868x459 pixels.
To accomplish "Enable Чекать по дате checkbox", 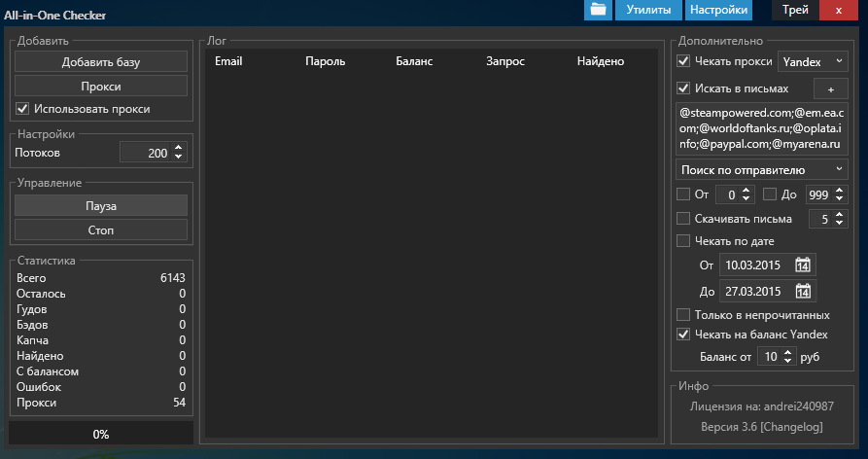I will pyautogui.click(x=683, y=241).
